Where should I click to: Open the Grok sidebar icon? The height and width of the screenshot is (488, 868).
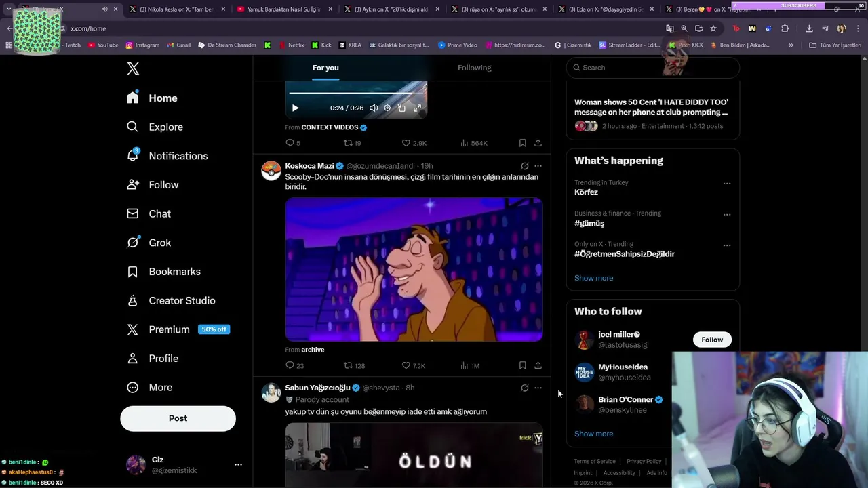pyautogui.click(x=133, y=243)
